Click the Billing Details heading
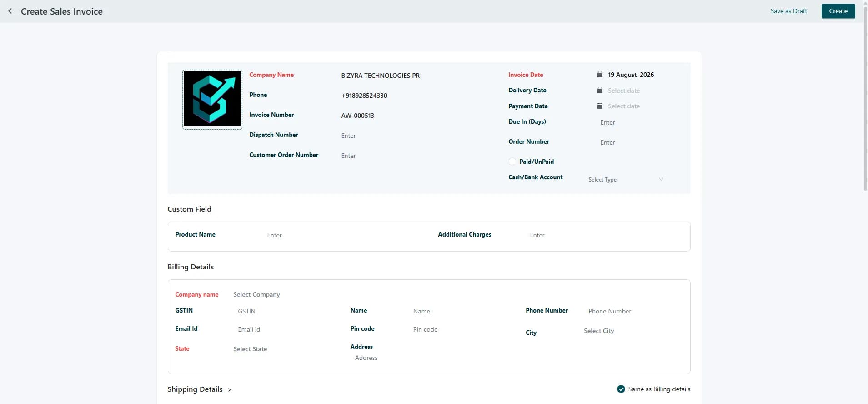This screenshot has width=868, height=404. point(191,267)
